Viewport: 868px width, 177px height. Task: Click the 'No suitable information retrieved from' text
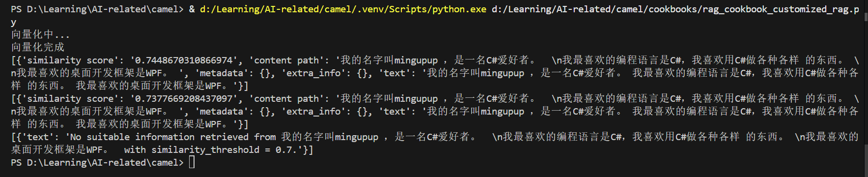172,137
